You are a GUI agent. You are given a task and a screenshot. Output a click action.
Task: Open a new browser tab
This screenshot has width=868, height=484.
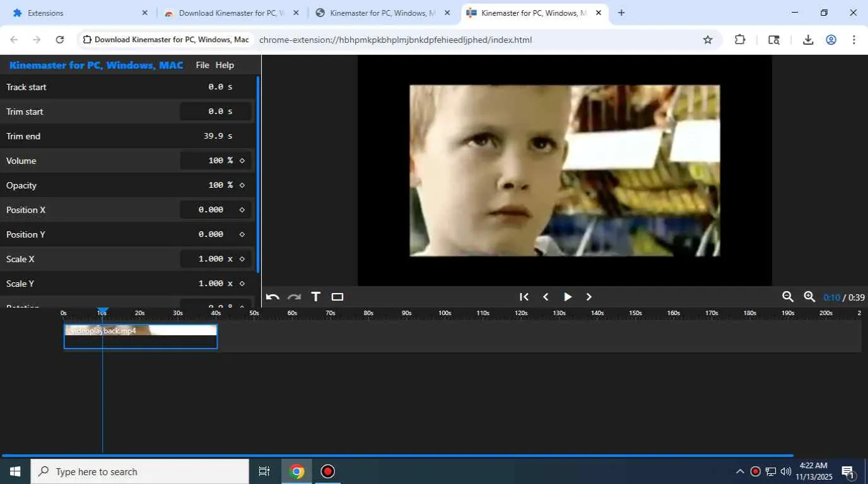pos(621,13)
